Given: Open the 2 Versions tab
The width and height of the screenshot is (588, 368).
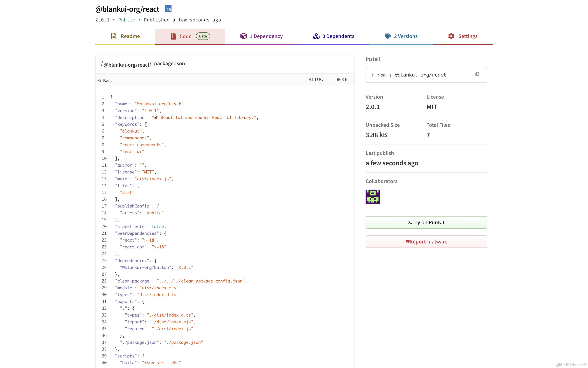Looking at the screenshot, I should 401,36.
